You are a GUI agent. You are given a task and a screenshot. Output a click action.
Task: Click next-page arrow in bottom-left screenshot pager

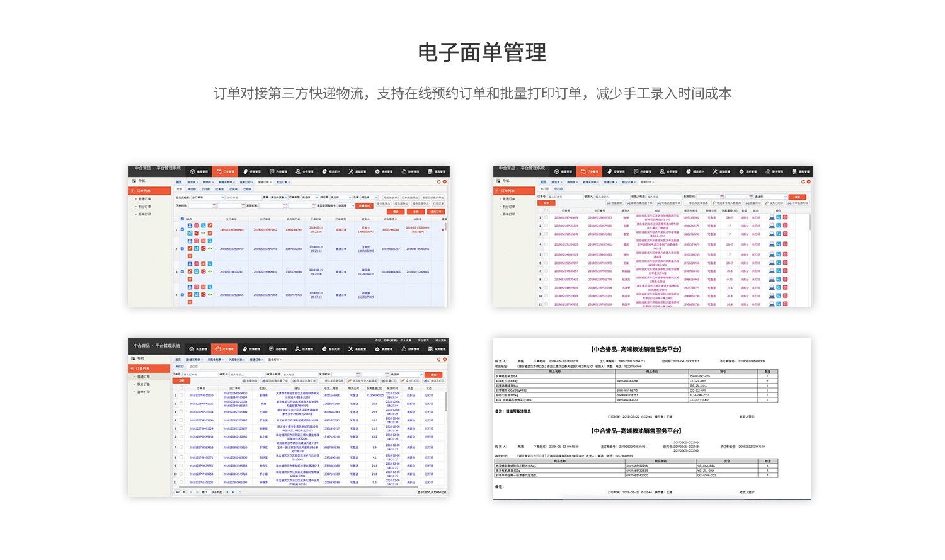(227, 492)
